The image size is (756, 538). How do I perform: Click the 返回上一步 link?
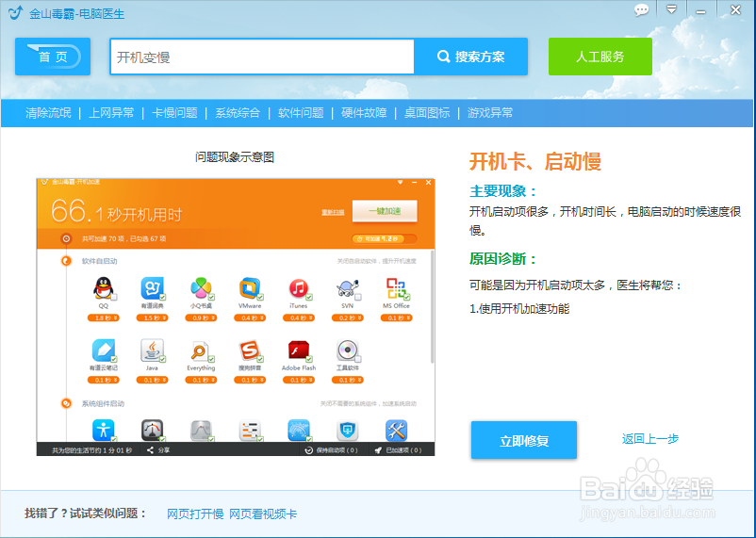coord(649,439)
